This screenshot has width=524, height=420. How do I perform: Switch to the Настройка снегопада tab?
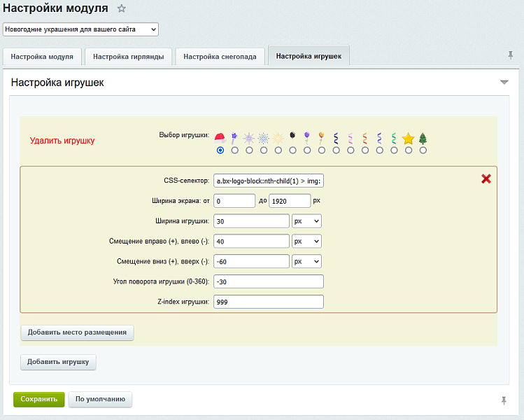[220, 57]
